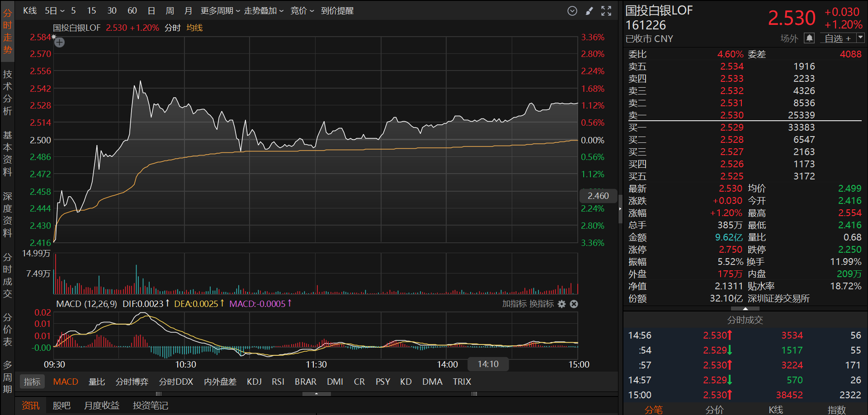Click the 14:10 time marker on axis
This screenshot has height=415, width=868.
[x=488, y=364]
